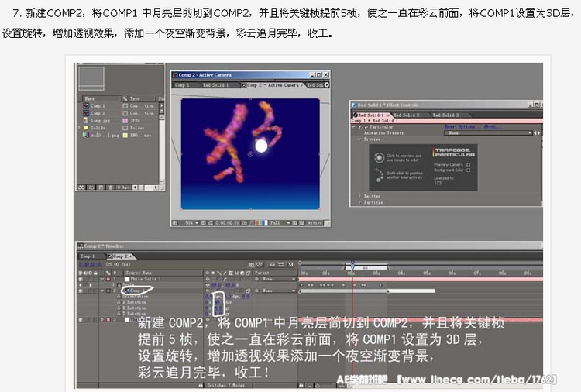Open Parent dropdown for Comp 1 layer
The image size is (581, 392).
click(x=279, y=291)
